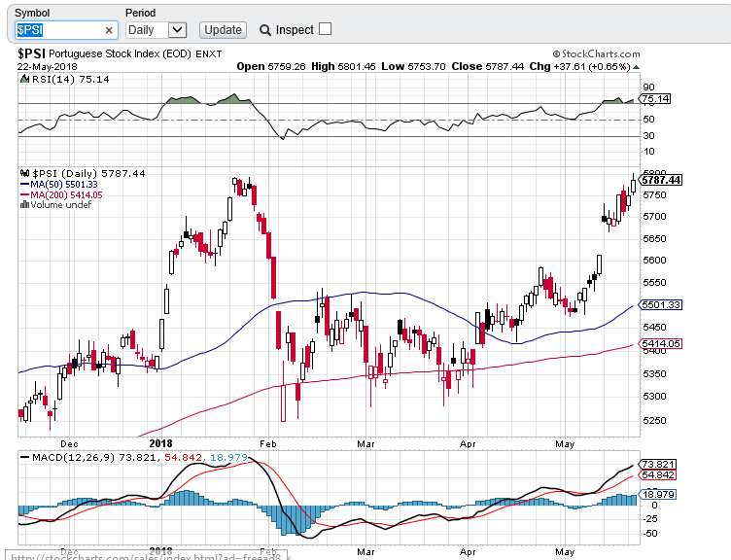Screen dimensions: 731x560
Task: Click the High 5801.45 header value
Action: coord(343,67)
